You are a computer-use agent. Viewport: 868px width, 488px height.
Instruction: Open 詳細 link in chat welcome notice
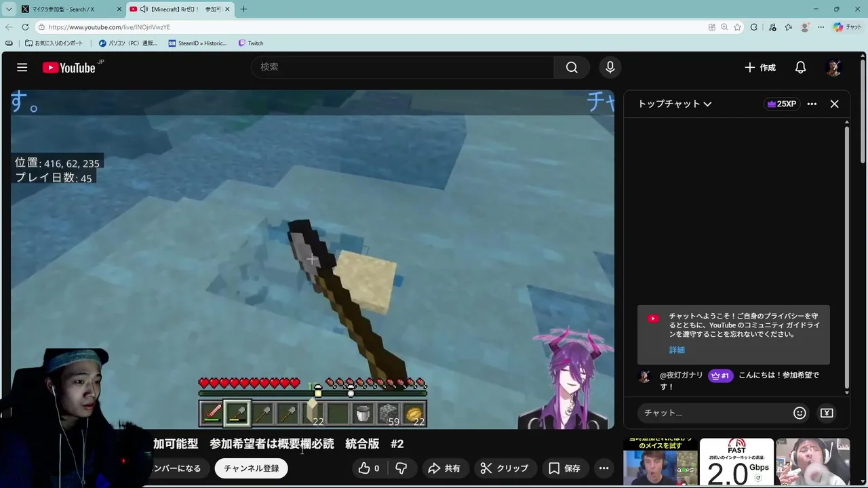pyautogui.click(x=677, y=350)
